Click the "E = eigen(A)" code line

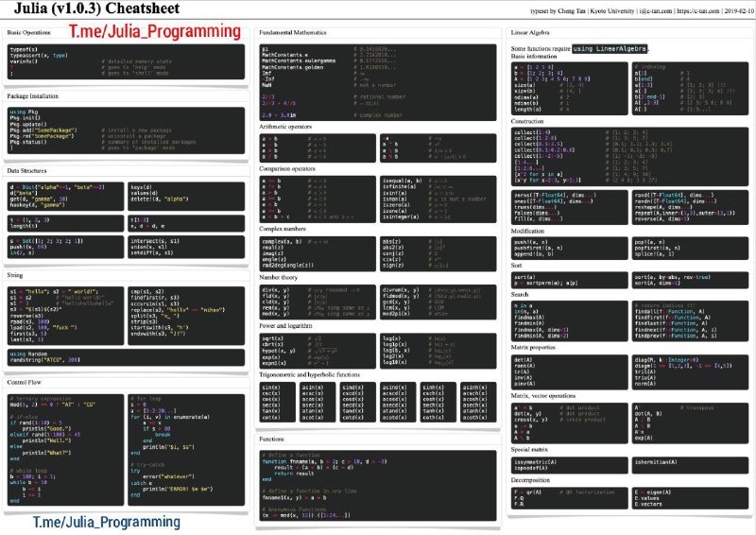(653, 492)
